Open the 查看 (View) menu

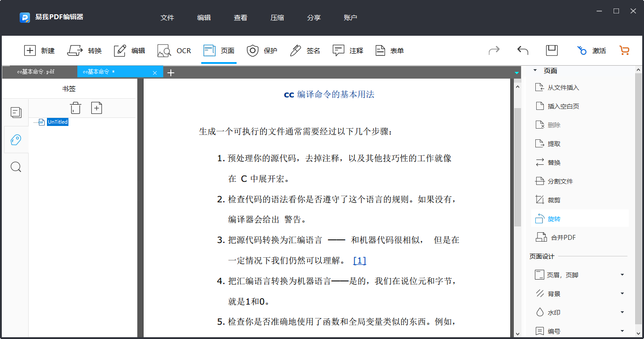[241, 18]
